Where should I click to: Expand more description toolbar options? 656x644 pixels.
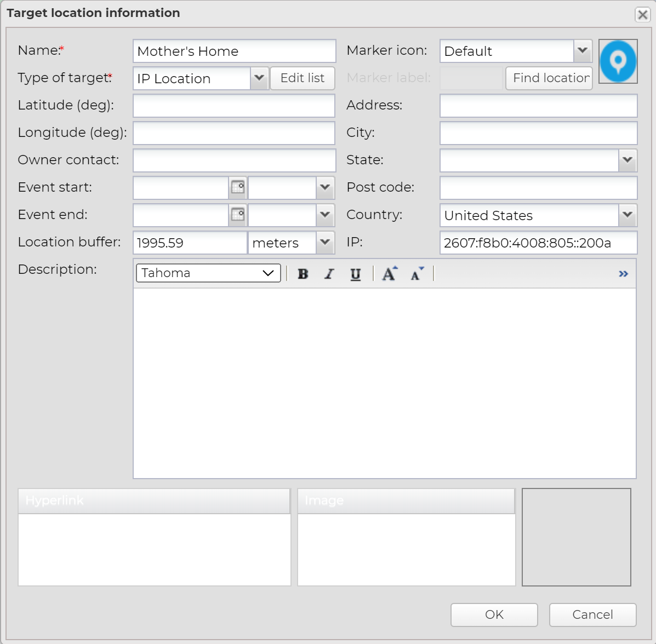coord(623,274)
